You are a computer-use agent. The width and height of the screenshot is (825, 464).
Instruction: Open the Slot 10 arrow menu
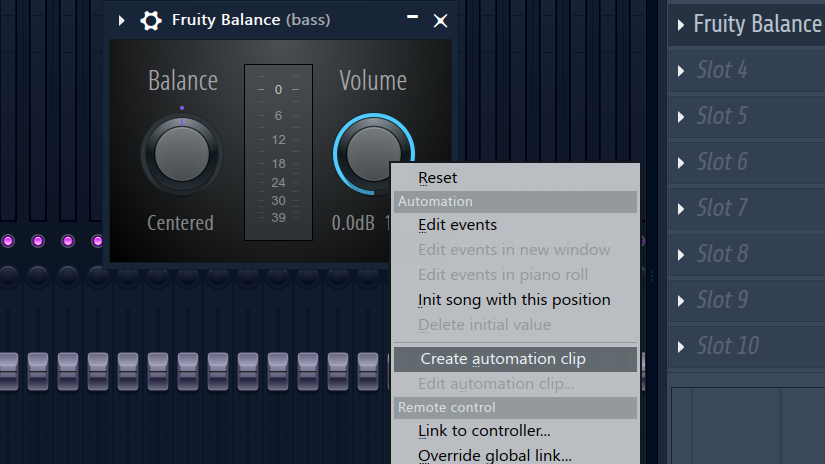(x=681, y=347)
